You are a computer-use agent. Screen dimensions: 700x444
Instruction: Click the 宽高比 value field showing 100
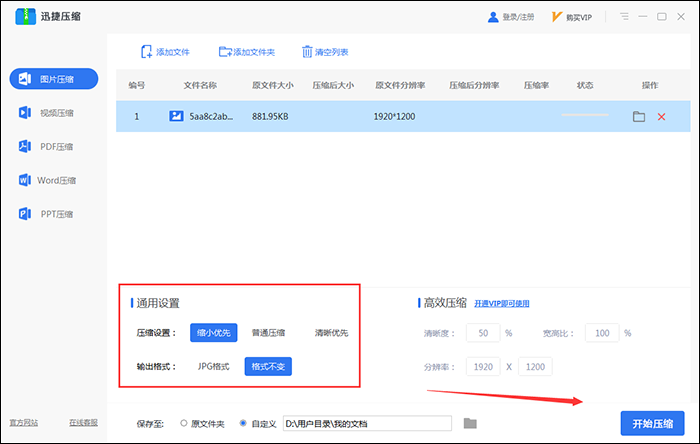tap(602, 333)
